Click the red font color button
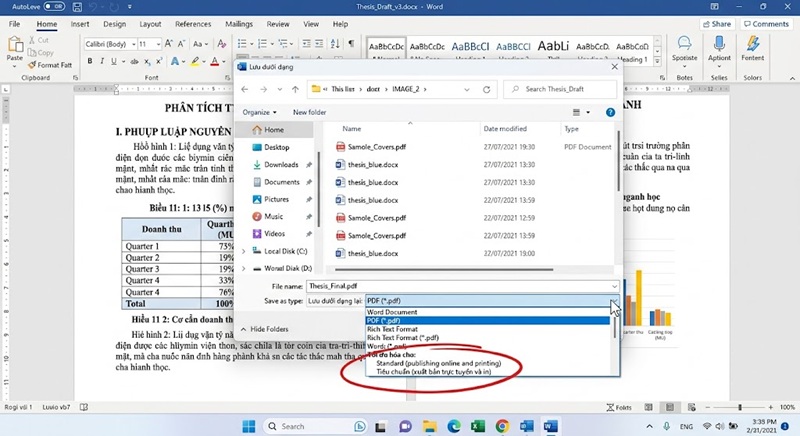This screenshot has height=436, width=800. [x=215, y=62]
